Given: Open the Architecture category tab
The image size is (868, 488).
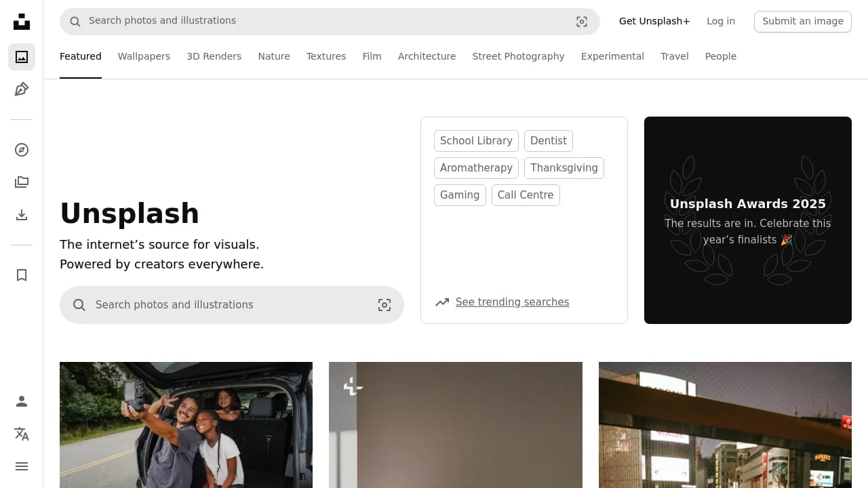Looking at the screenshot, I should click(x=427, y=56).
